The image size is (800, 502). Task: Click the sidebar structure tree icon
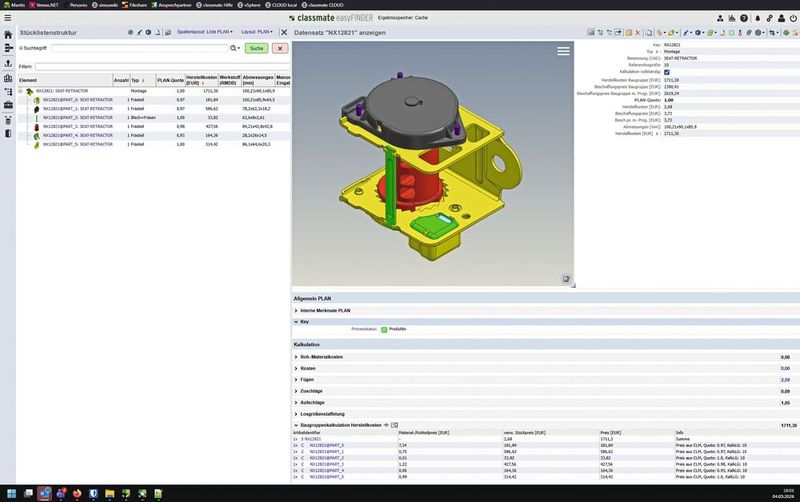tap(8, 92)
